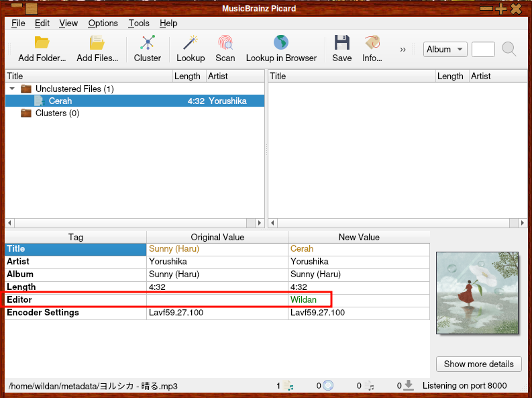
Task: Open Lookup in Browser globe icon
Action: tap(280, 44)
